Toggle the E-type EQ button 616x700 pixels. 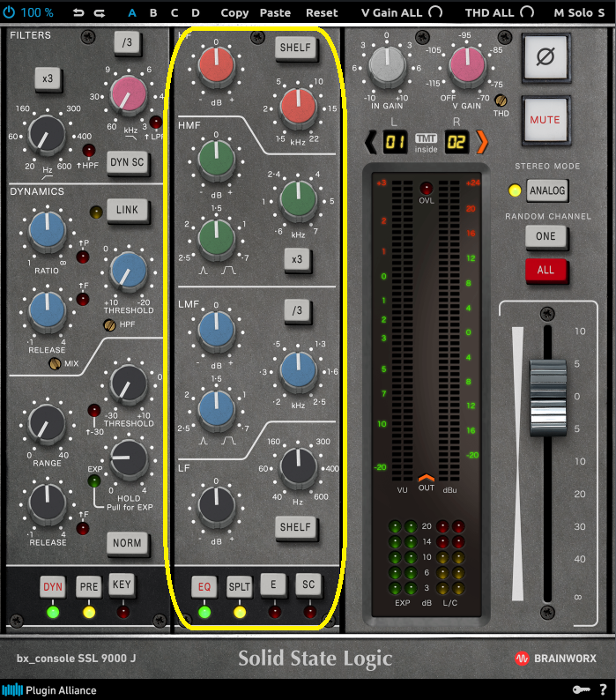pos(273,585)
